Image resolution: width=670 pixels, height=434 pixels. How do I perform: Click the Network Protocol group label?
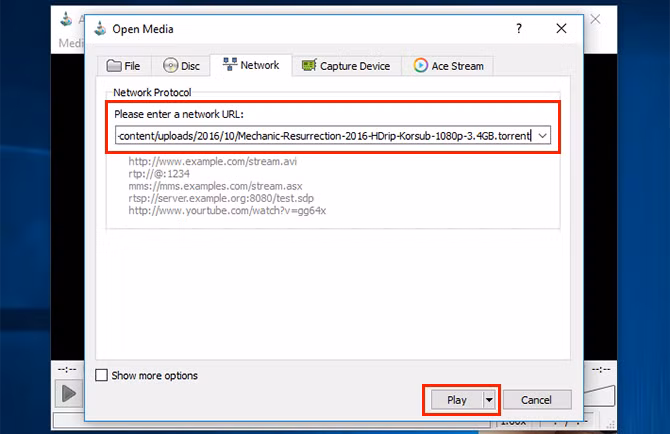click(x=152, y=92)
